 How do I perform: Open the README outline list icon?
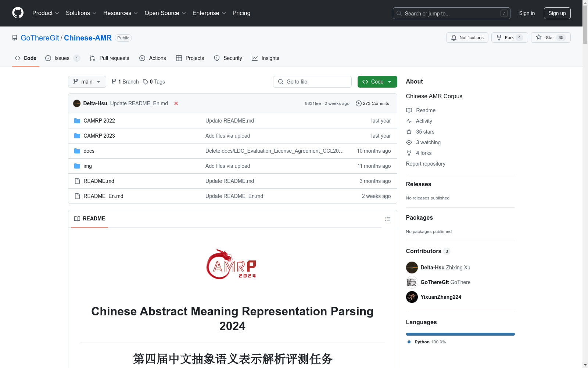pyautogui.click(x=387, y=219)
